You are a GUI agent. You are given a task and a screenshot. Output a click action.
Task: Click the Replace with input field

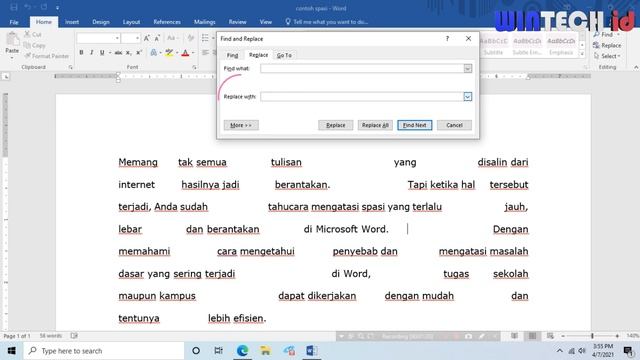coord(362,97)
